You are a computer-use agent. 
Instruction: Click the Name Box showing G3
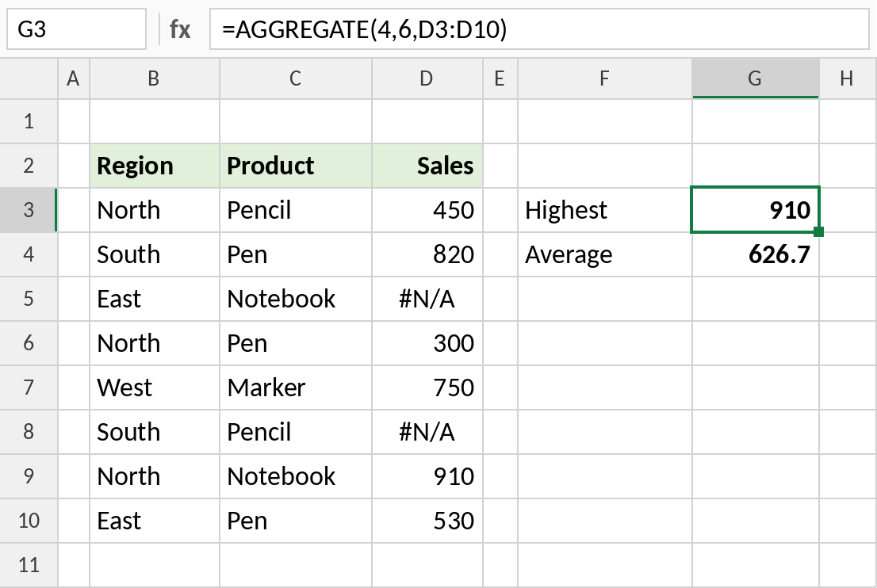point(76,29)
